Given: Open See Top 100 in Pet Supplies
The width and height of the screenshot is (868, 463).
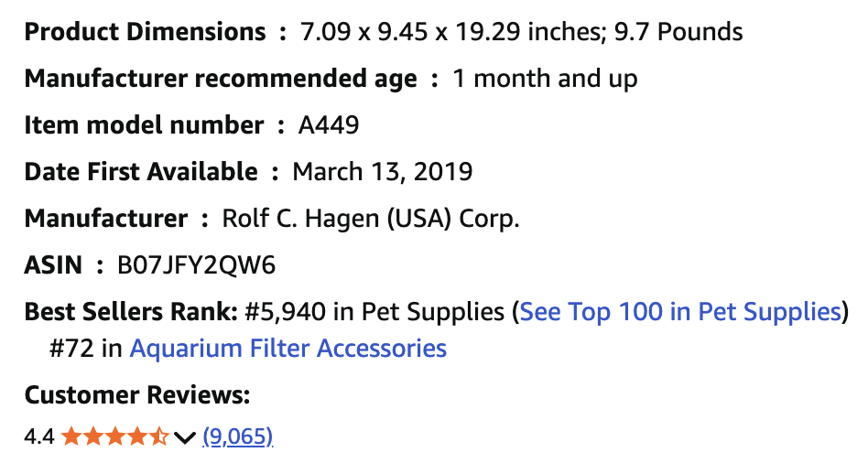Looking at the screenshot, I should 680,312.
